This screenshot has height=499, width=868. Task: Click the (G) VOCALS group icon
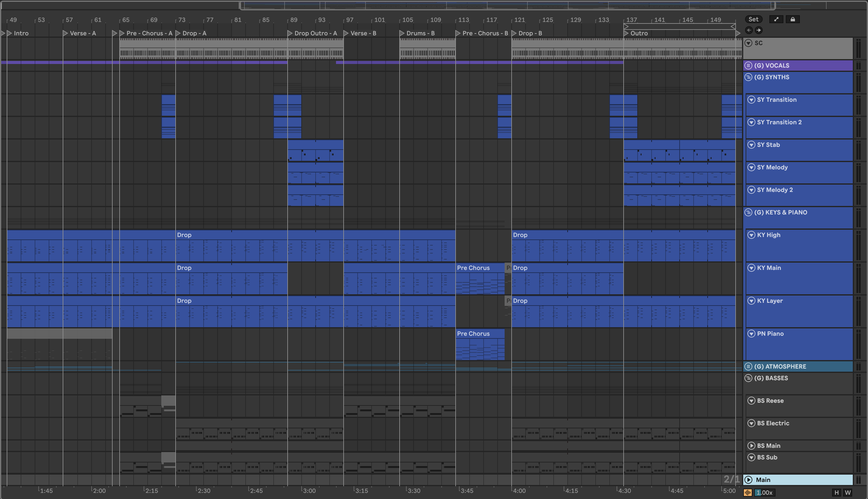748,65
